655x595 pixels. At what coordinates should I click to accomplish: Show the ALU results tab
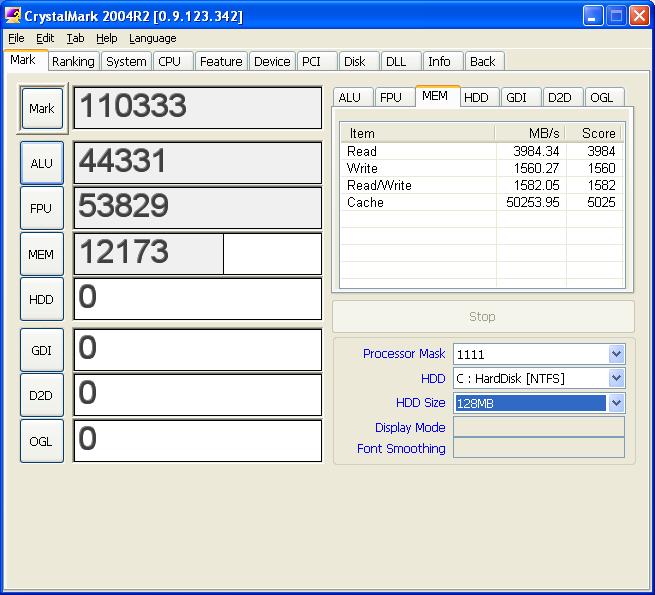click(353, 97)
